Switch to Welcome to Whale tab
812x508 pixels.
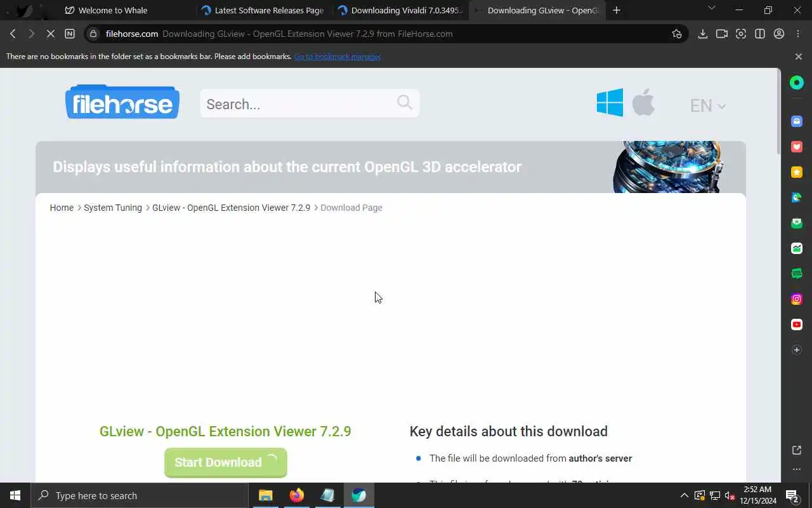(x=126, y=10)
